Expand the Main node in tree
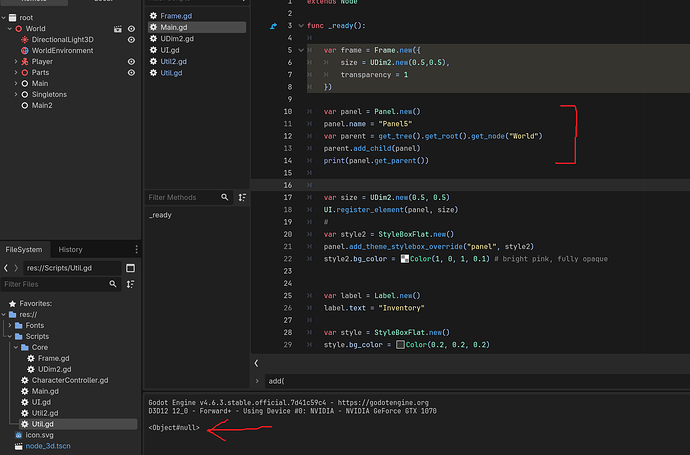The height and width of the screenshot is (455, 690). (16, 84)
